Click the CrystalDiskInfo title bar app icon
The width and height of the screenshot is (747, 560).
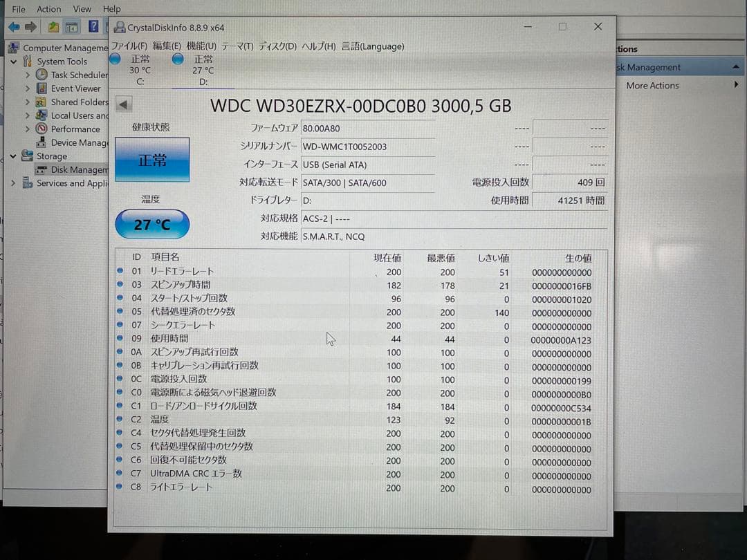[x=120, y=28]
